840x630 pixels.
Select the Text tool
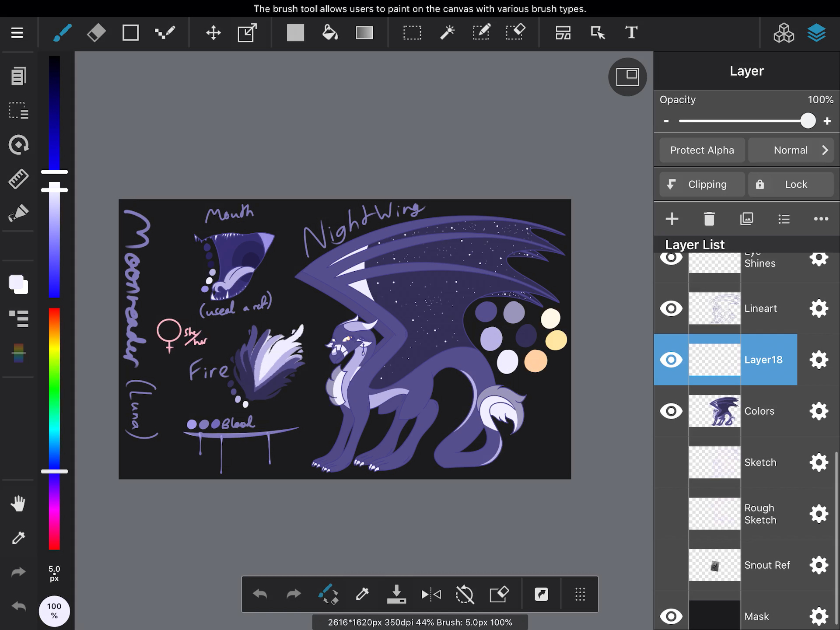(x=631, y=33)
